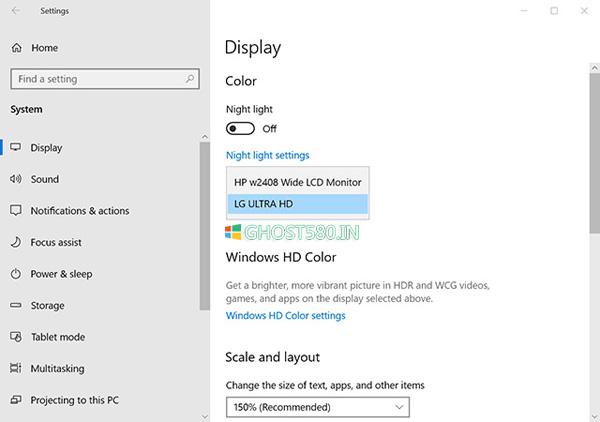
Task: Open Windows HD Color settings link
Action: point(285,316)
